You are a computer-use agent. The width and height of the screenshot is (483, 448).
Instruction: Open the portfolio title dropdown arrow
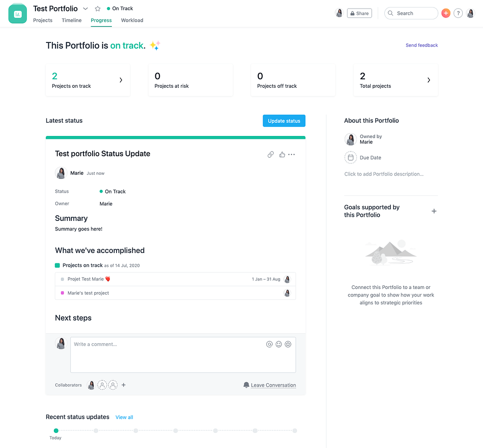(85, 8)
